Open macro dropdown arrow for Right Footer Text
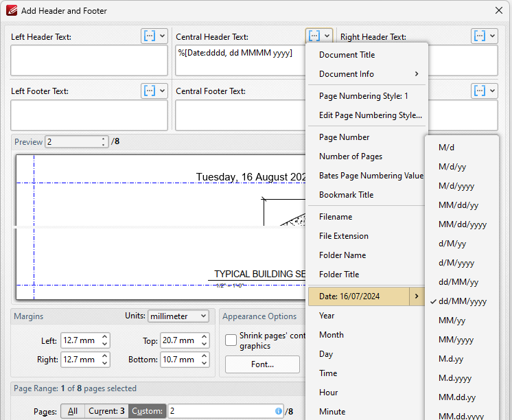512x420 pixels. (x=492, y=91)
